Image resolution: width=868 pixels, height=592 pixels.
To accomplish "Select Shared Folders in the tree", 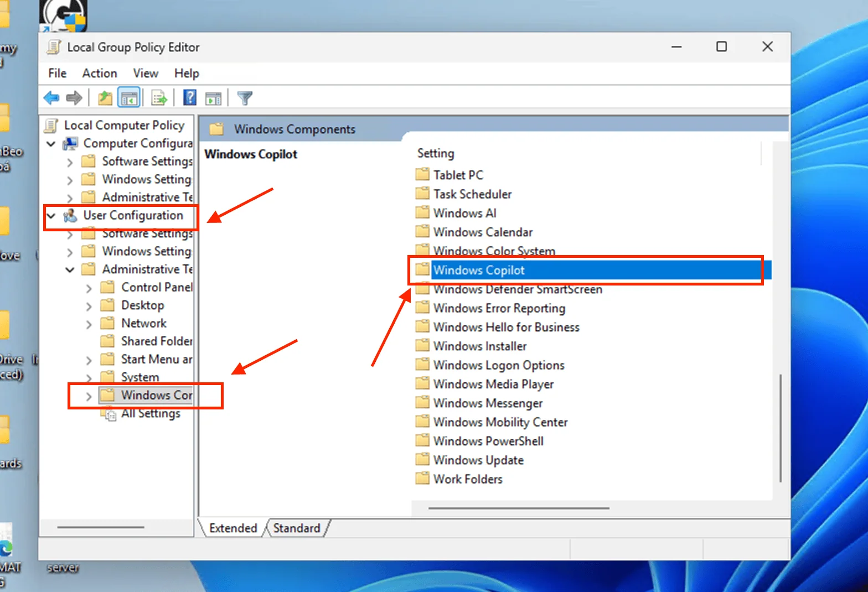I will (x=157, y=341).
